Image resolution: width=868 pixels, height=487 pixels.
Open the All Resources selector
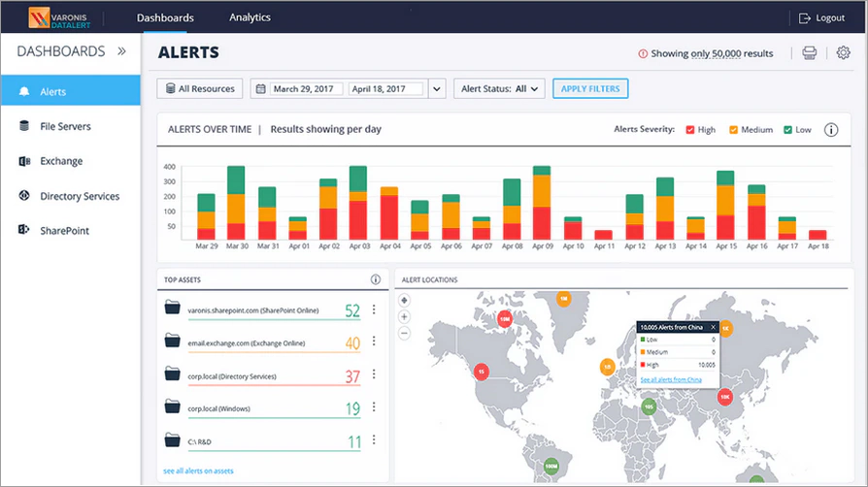(x=200, y=88)
